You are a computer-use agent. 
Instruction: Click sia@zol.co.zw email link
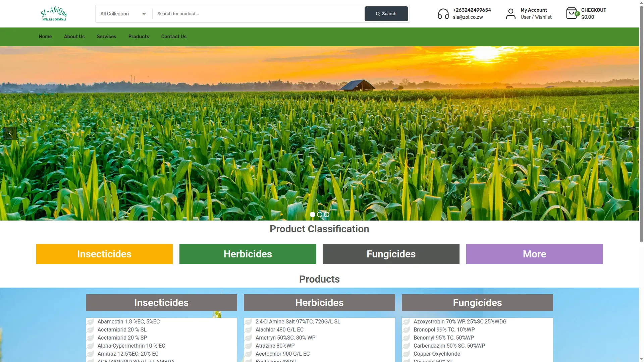click(468, 17)
